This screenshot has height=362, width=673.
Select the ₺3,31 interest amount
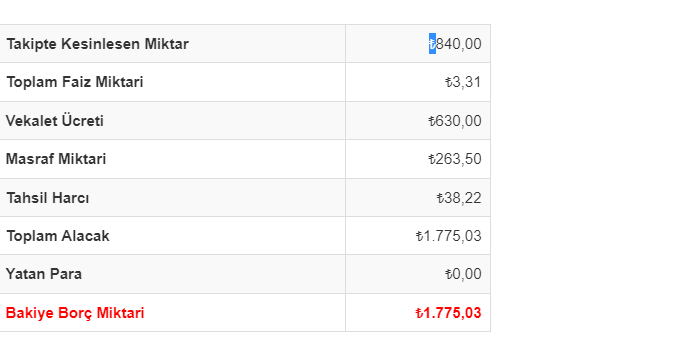(x=463, y=82)
